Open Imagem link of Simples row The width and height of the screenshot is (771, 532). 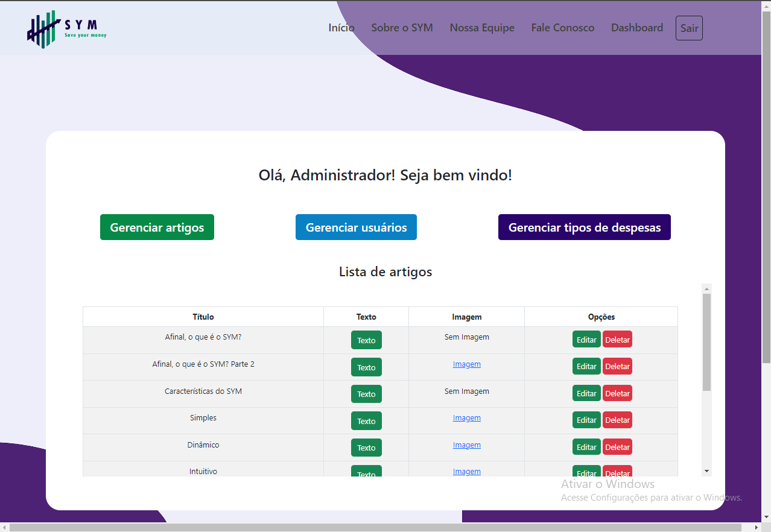467,418
